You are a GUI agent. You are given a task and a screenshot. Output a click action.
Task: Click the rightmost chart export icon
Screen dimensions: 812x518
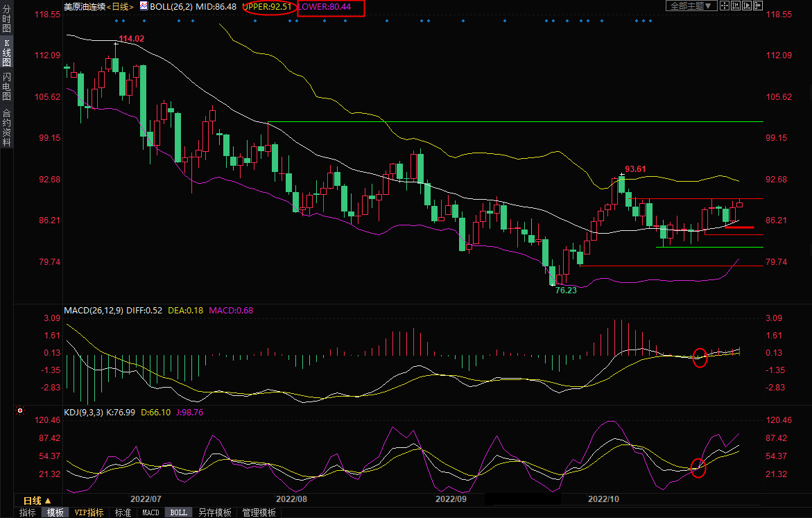click(x=758, y=6)
